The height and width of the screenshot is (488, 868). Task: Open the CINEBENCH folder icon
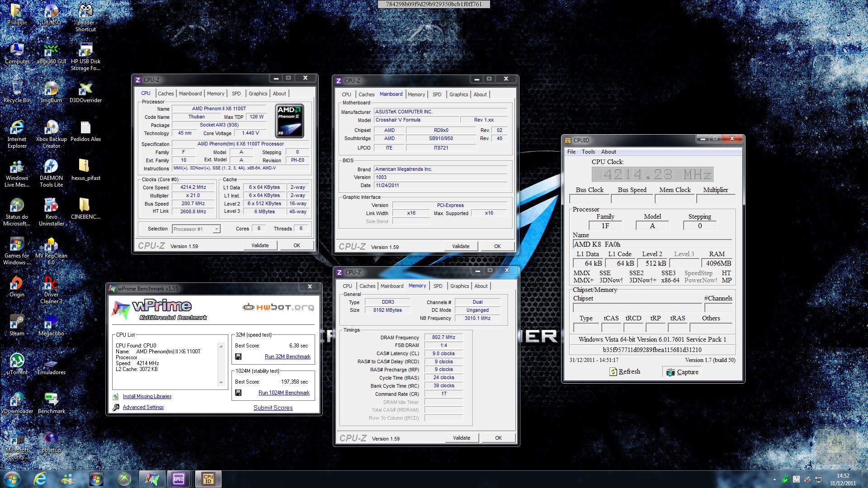coord(85,209)
